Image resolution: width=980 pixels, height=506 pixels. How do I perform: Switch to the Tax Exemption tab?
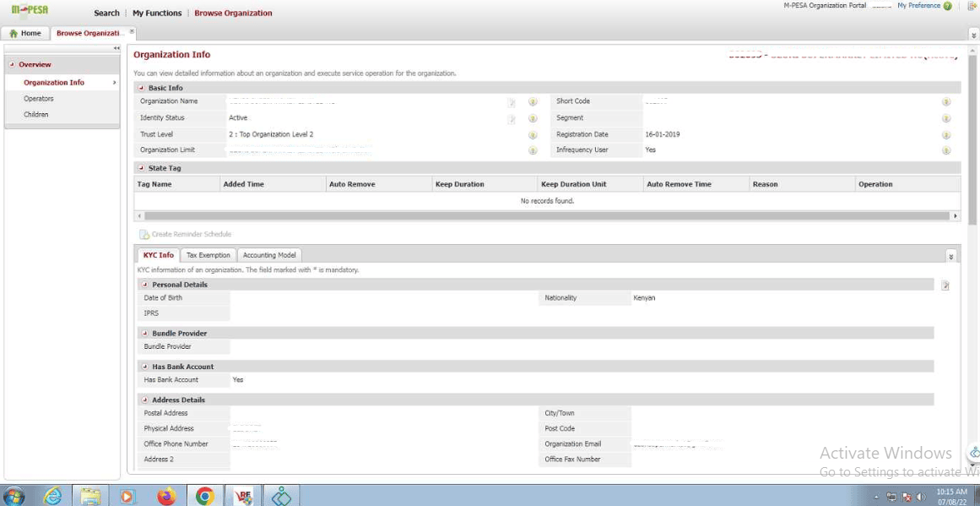click(208, 255)
